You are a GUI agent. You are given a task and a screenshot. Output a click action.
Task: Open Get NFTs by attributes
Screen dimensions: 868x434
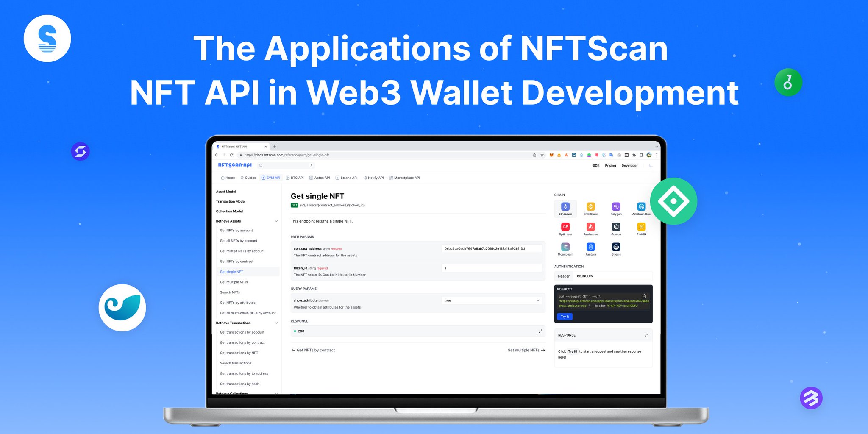237,303
